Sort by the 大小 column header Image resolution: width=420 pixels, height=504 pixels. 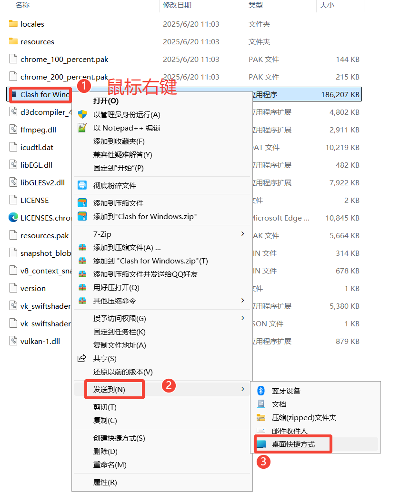pyautogui.click(x=327, y=5)
